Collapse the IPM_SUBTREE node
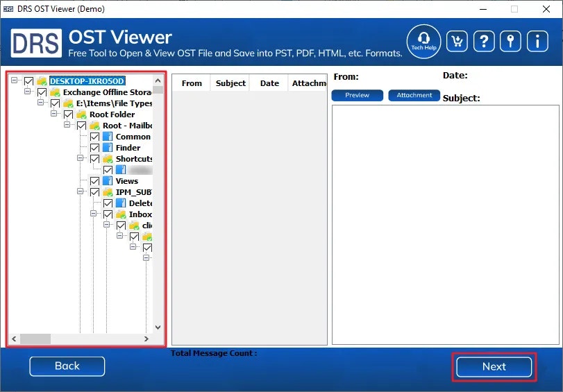Image resolution: width=563 pixels, height=392 pixels. [80, 191]
